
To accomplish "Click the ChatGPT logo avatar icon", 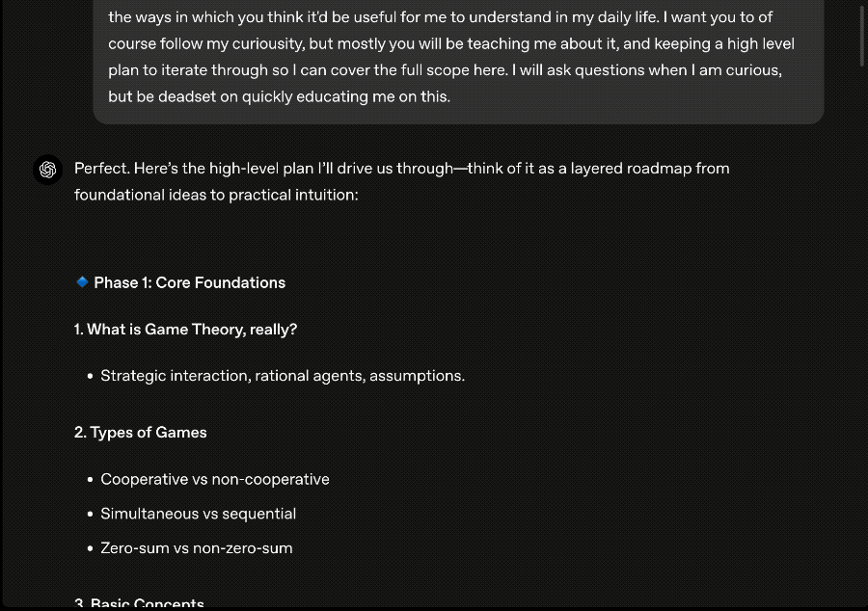I will click(47, 170).
